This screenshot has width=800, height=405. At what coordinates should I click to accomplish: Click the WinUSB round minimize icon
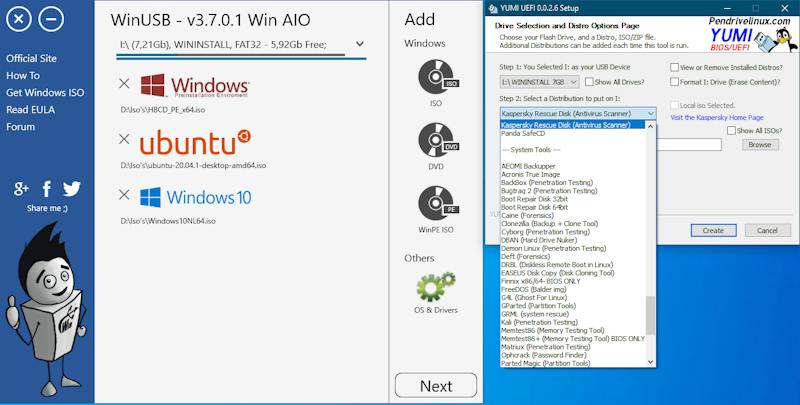[x=51, y=19]
